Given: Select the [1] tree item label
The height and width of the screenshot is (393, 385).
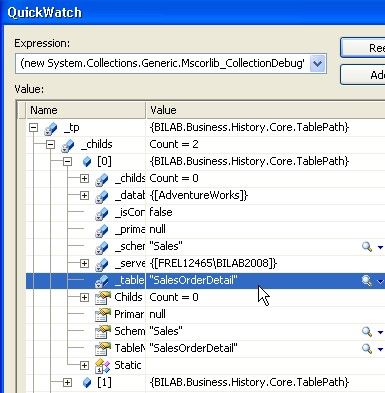Looking at the screenshot, I should 104,382.
